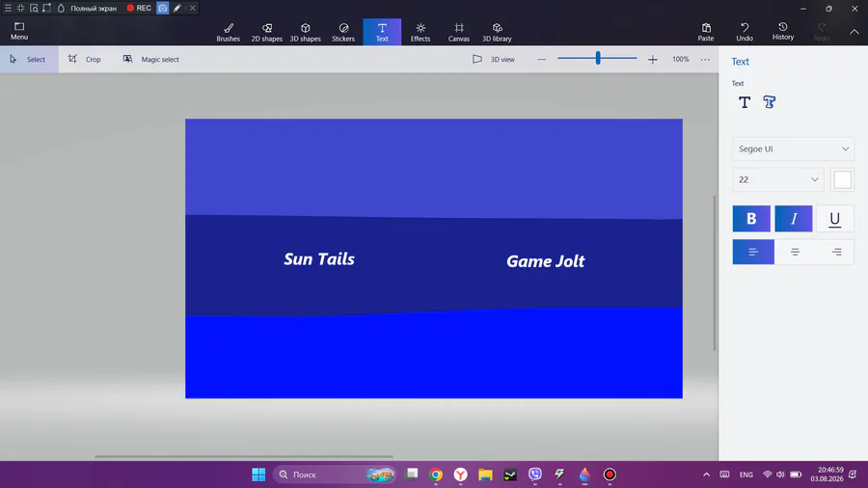Show hidden system tray icons
The width and height of the screenshot is (868, 488).
coord(706,474)
